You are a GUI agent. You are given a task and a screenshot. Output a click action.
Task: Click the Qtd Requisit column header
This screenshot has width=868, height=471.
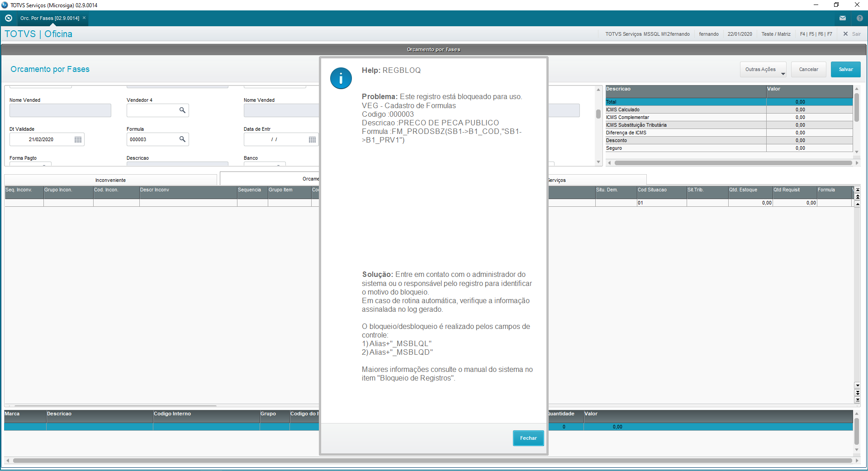pos(795,192)
